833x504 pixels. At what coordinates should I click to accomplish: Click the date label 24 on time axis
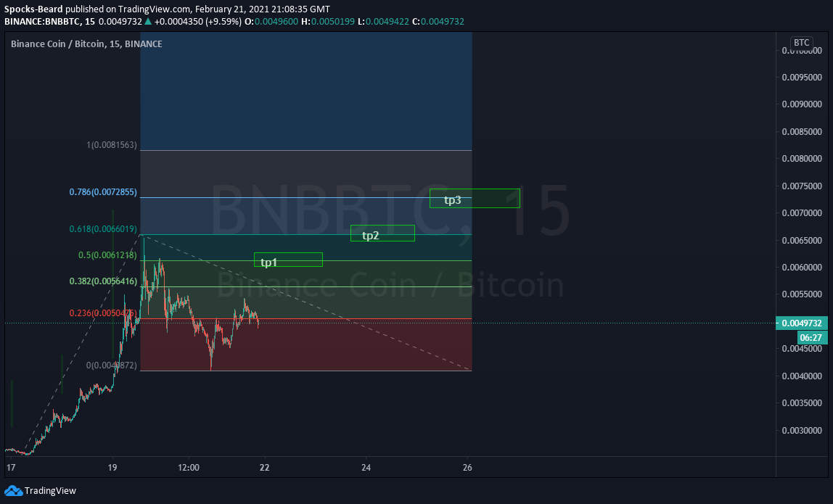click(366, 467)
